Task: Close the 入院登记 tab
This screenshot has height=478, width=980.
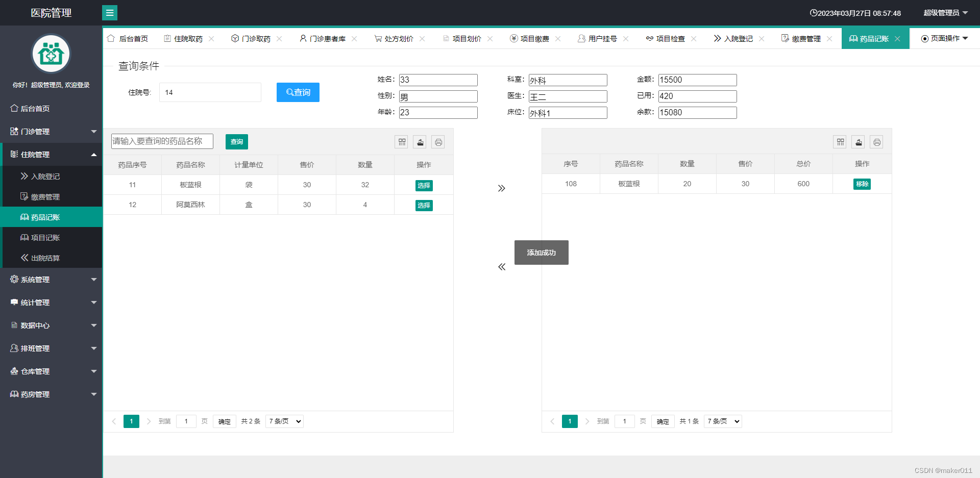Action: pos(762,39)
